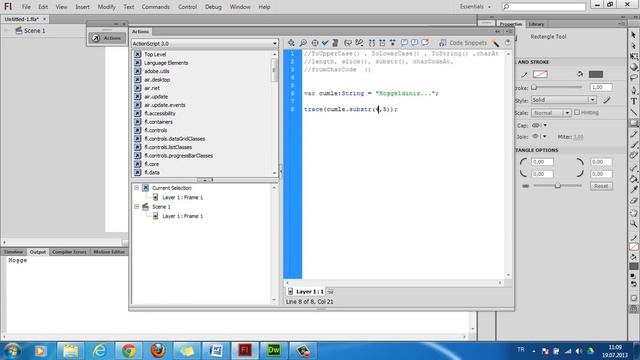Open the ActionScript 3.0 version dropdown
Screen dimensions: 640x360
click(204, 43)
